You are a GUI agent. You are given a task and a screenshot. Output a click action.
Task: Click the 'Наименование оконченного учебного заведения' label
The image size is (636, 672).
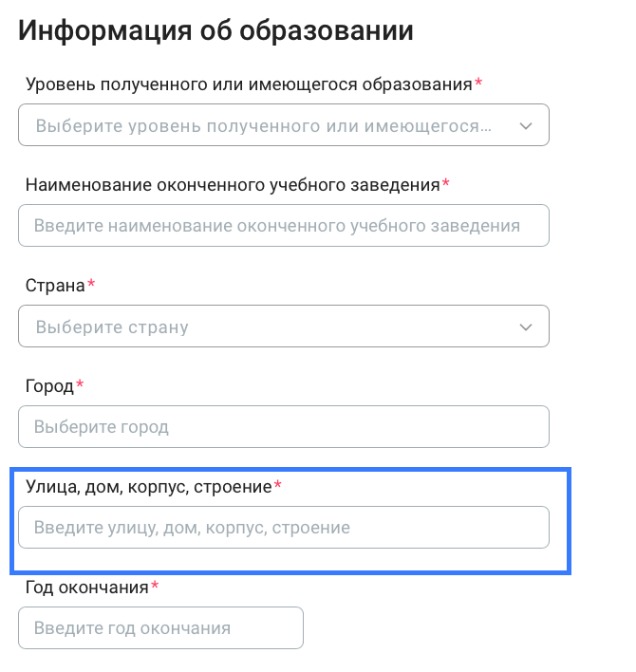pyautogui.click(x=233, y=184)
